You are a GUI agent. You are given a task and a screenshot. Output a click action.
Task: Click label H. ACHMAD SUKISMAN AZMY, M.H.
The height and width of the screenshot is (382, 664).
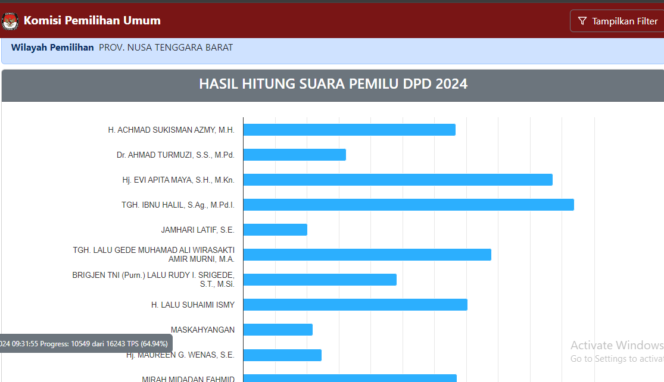click(x=171, y=130)
